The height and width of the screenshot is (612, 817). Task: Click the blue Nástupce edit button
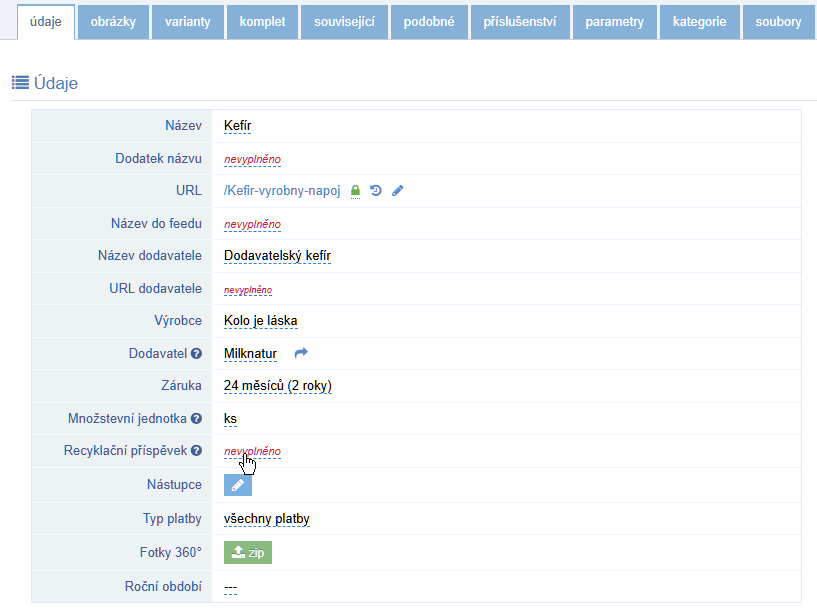[x=237, y=485]
